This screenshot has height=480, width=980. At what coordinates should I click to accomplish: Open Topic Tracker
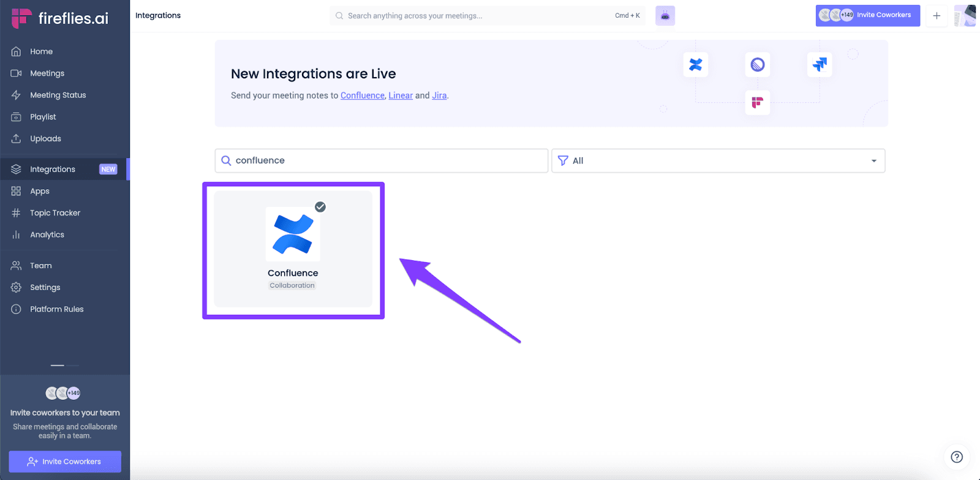coord(55,213)
